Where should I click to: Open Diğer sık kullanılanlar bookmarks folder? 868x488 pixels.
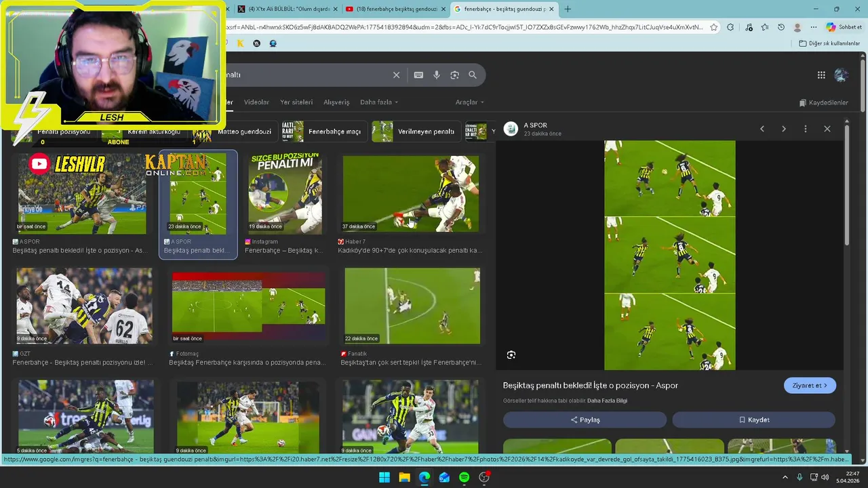[x=829, y=43]
